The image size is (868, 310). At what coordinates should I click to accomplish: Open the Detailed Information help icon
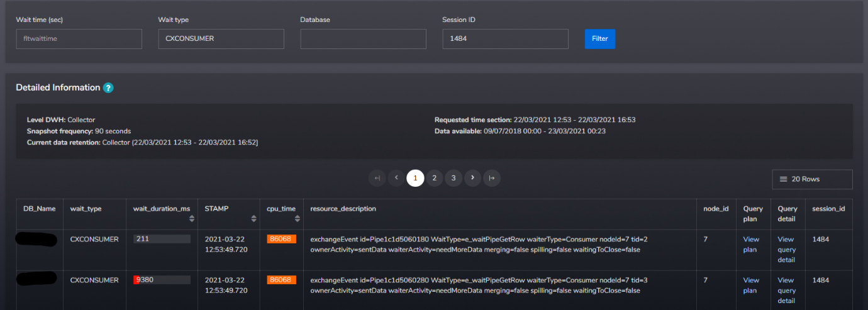coord(108,88)
